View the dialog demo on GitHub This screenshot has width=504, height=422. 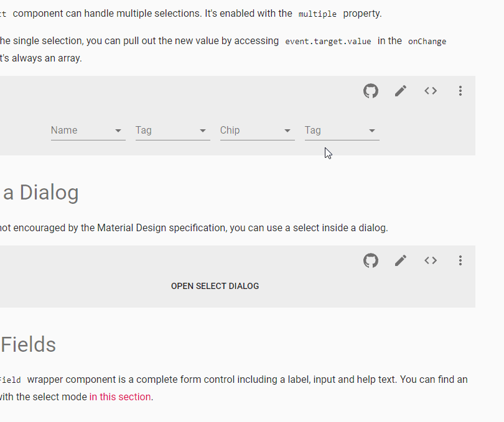[370, 260]
